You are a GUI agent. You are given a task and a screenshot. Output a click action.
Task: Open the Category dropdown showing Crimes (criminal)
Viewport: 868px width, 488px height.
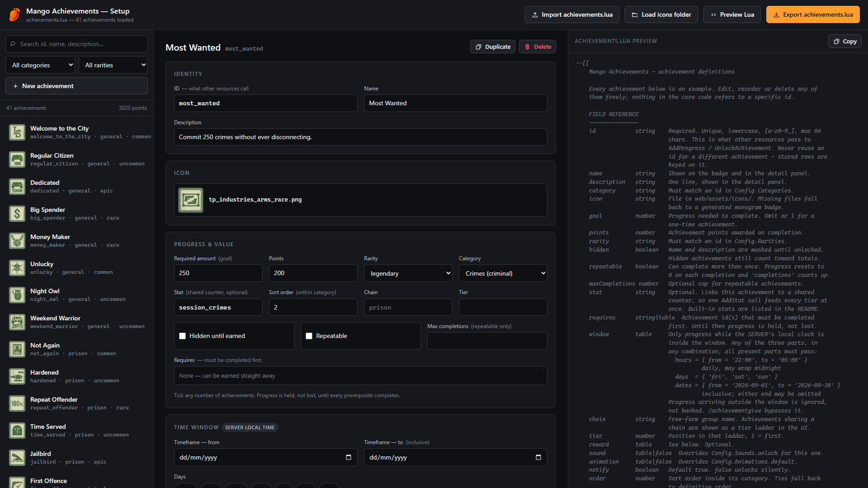[503, 273]
